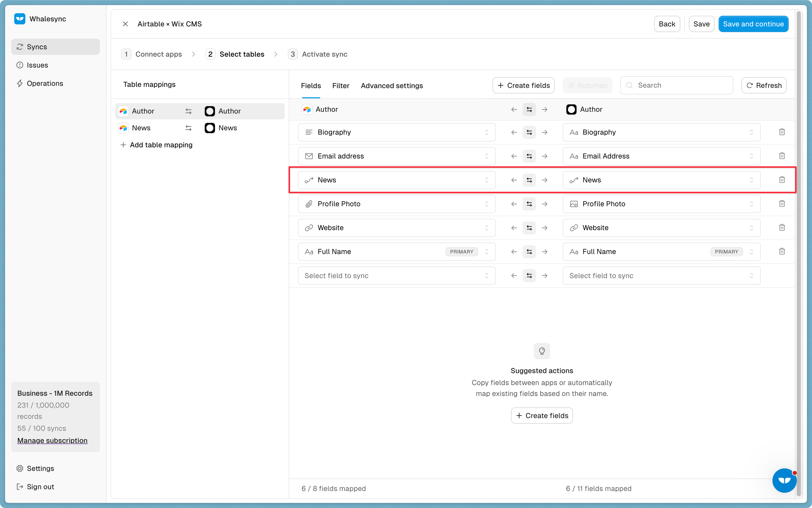The height and width of the screenshot is (508, 812).
Task: Go to step 1 Connect apps
Action: pos(152,54)
